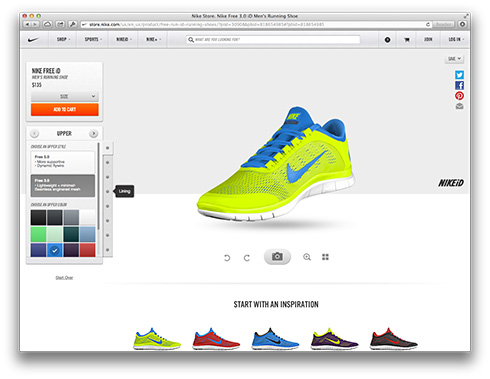Select the Free 5.0 upper style option
Screen dimensions: 490x379
pos(63,161)
